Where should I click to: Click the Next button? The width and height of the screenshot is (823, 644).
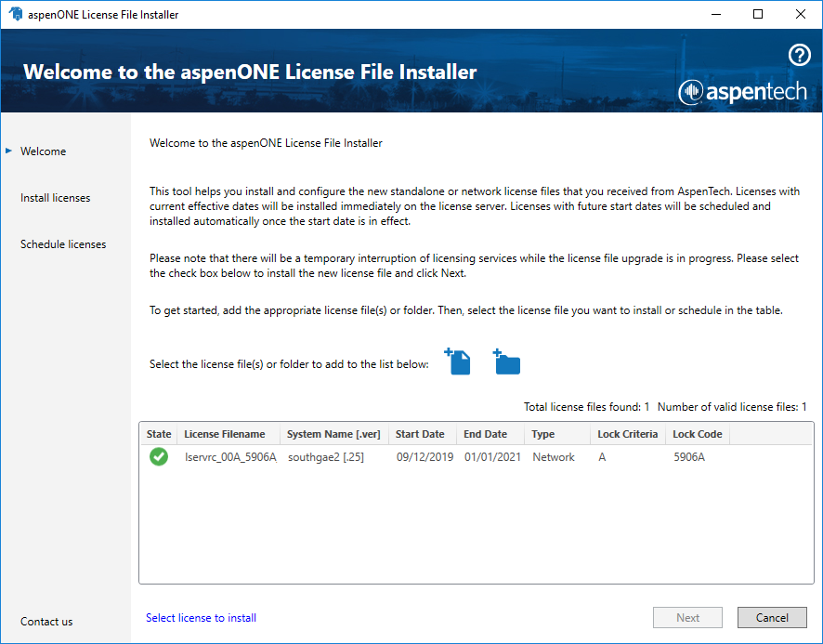[688, 617]
